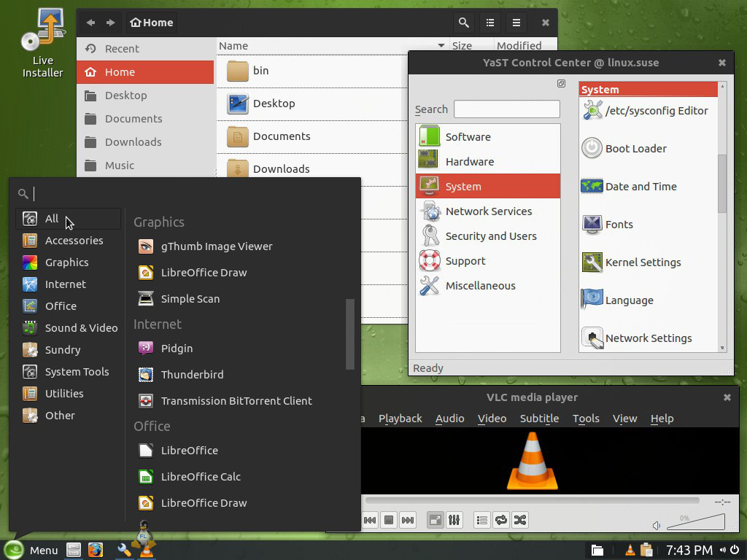
Task: Expand the Name column sort dropdown
Action: 441,45
